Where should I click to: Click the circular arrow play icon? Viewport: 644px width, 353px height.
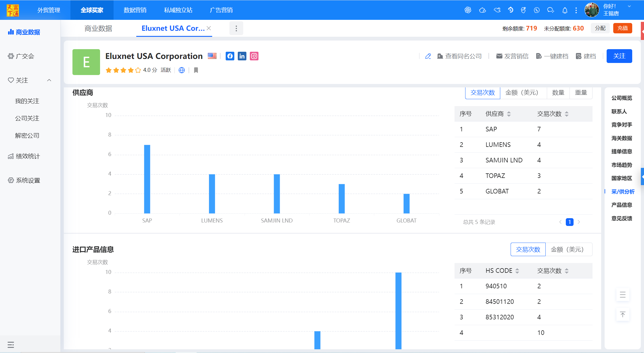coord(511,10)
